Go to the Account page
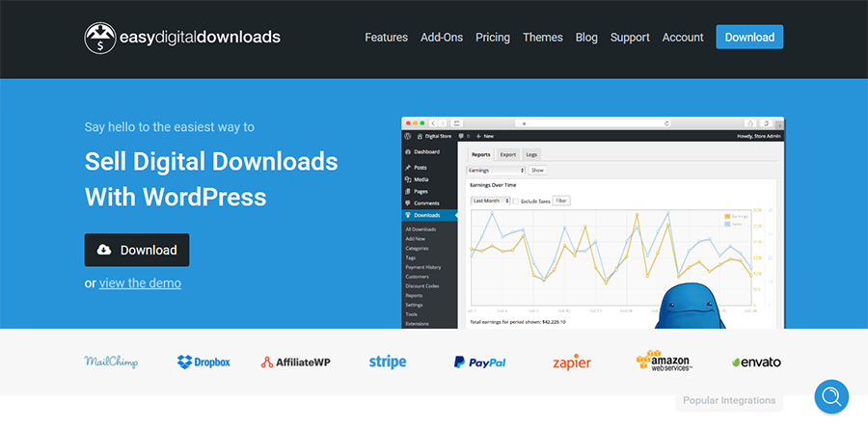The width and height of the screenshot is (868, 429). tap(683, 37)
